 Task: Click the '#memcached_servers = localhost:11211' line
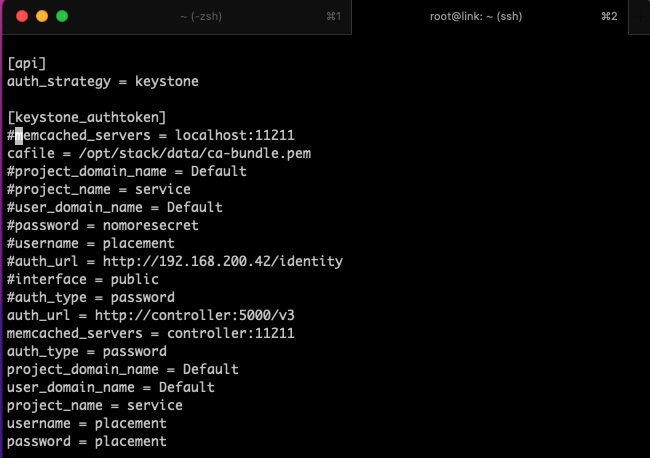[150, 136]
